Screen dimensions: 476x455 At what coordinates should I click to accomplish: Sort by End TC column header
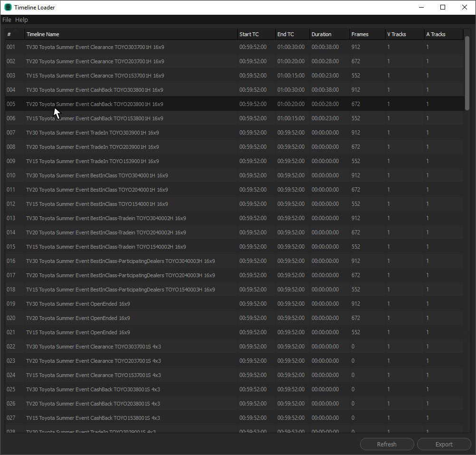293,34
